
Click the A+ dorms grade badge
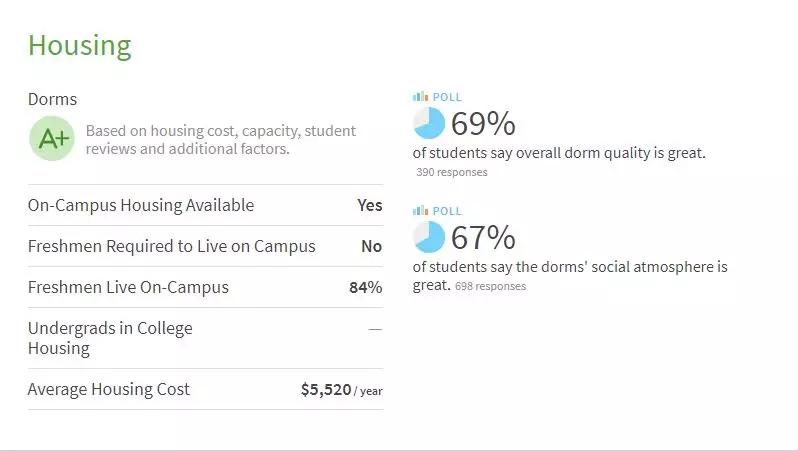point(52,139)
